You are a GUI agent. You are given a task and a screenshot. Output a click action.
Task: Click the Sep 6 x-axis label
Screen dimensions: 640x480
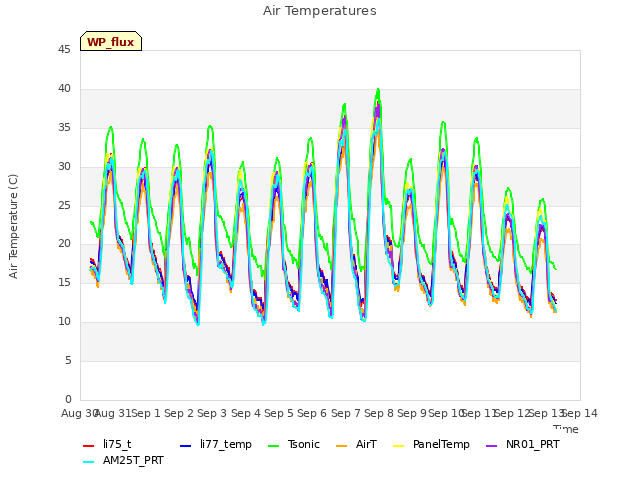[x=312, y=413]
